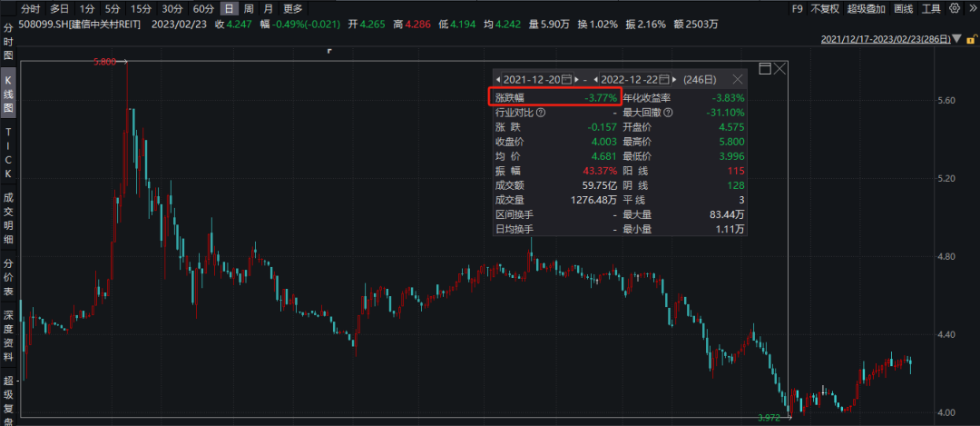
Task: Step end date 2022-12-22 forward with right arrow
Action: pos(675,79)
